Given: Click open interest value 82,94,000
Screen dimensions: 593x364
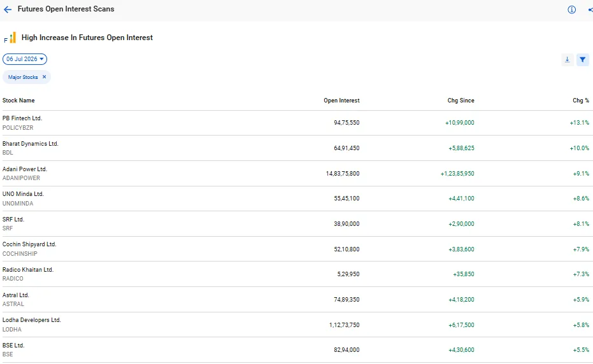Looking at the screenshot, I should [x=347, y=350].
